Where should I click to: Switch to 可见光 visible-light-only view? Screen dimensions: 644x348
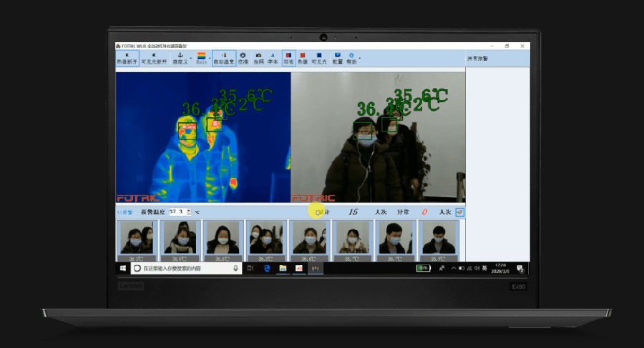pos(319,59)
